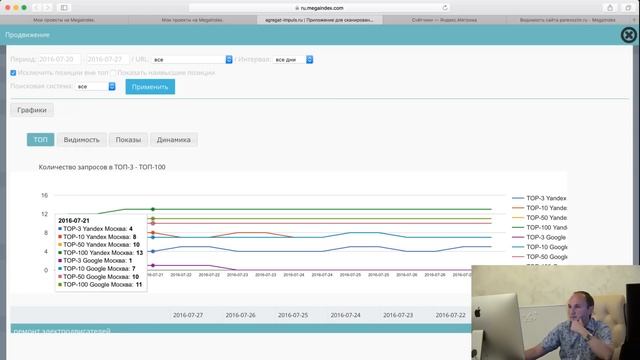
Task: Switch to first Megaindex projects tab
Action: pos(64,20)
